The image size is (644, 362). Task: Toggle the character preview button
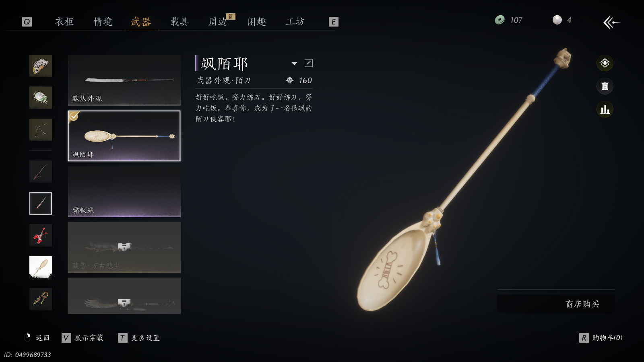(x=605, y=86)
